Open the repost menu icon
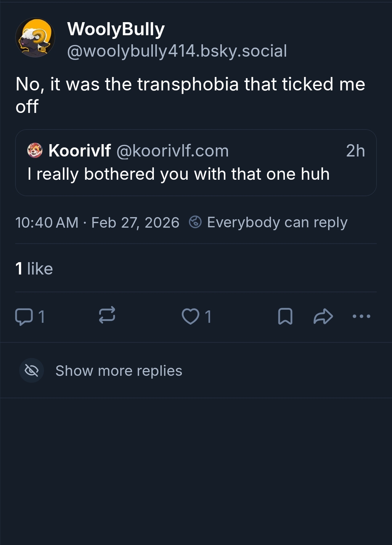The width and height of the screenshot is (392, 545). tap(107, 315)
